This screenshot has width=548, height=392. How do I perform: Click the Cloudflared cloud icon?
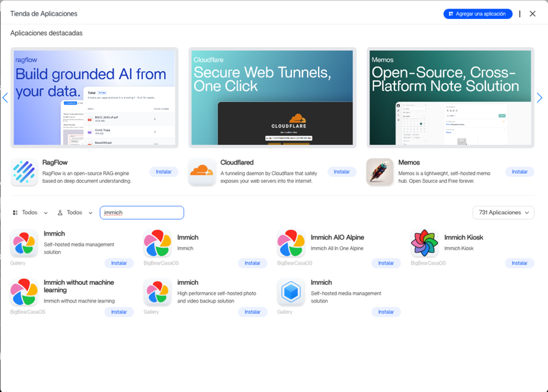coord(202,172)
